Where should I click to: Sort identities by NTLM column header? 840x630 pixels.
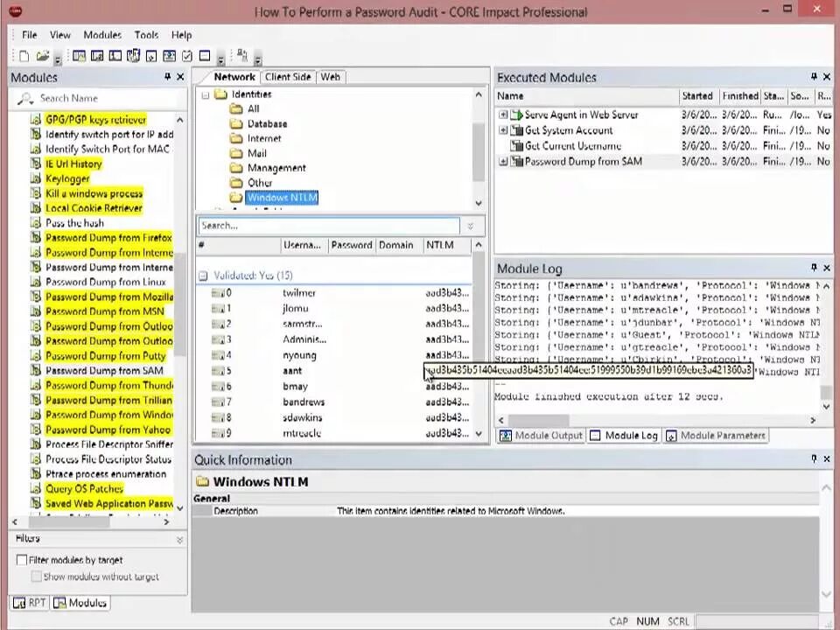point(447,245)
